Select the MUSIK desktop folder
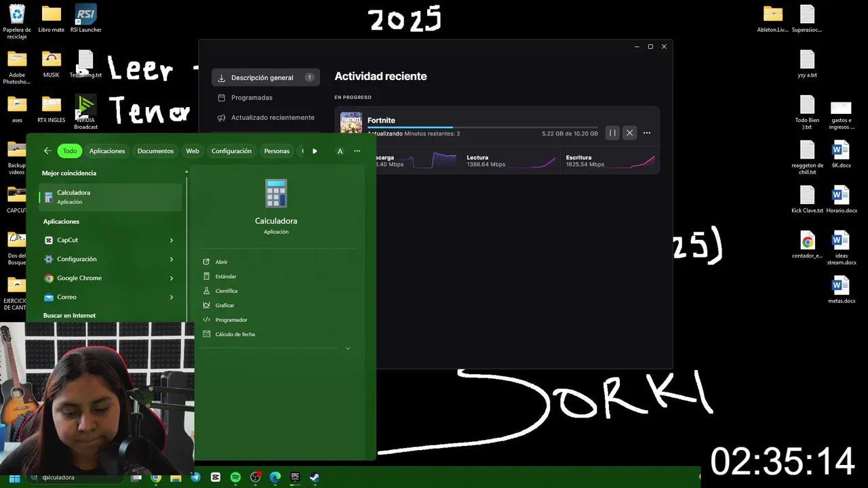Viewport: 868px width, 488px height. [52, 64]
